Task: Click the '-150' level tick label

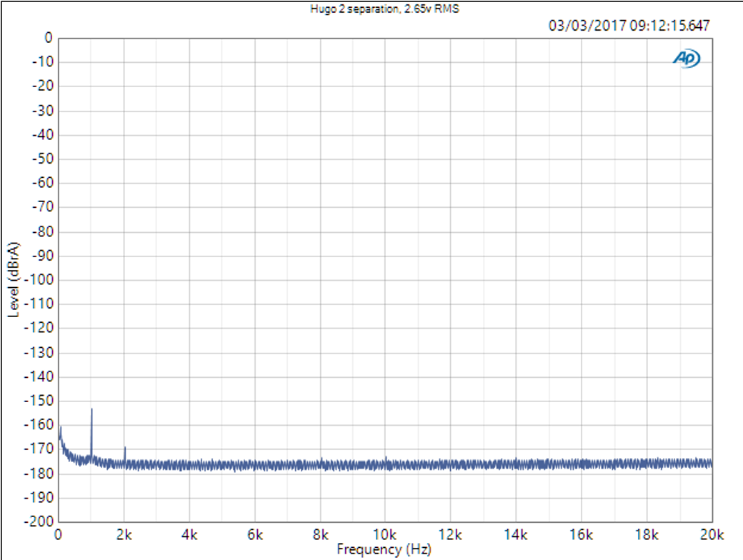Action: 39,401
